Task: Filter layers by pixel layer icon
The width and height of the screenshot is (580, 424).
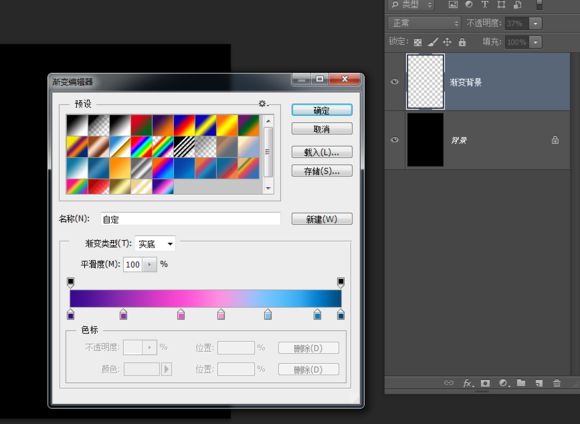Action: pyautogui.click(x=453, y=4)
